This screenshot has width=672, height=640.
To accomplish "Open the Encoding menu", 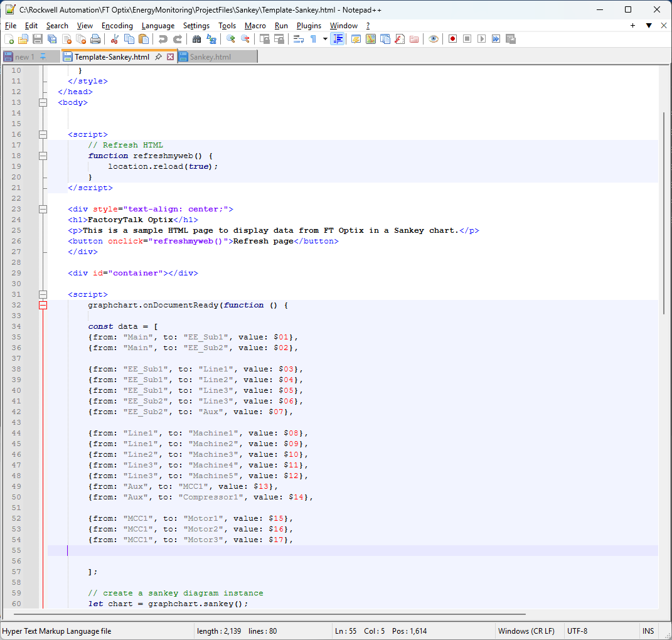I will 117,26.
